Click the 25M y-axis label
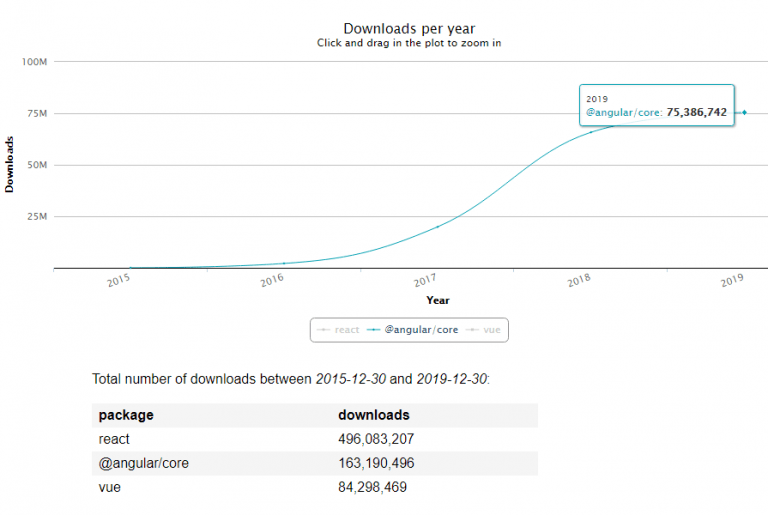768x515 pixels. click(37, 216)
